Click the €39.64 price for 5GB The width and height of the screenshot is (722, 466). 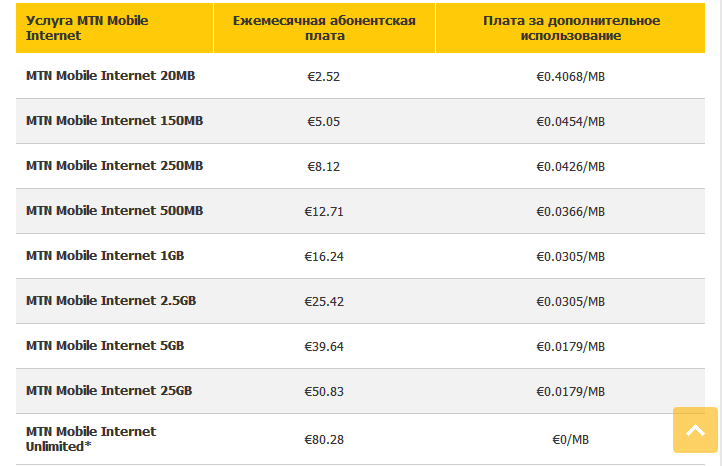(324, 346)
